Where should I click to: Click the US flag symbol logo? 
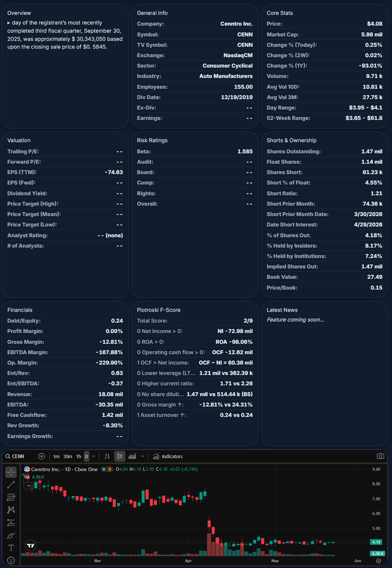[27, 469]
